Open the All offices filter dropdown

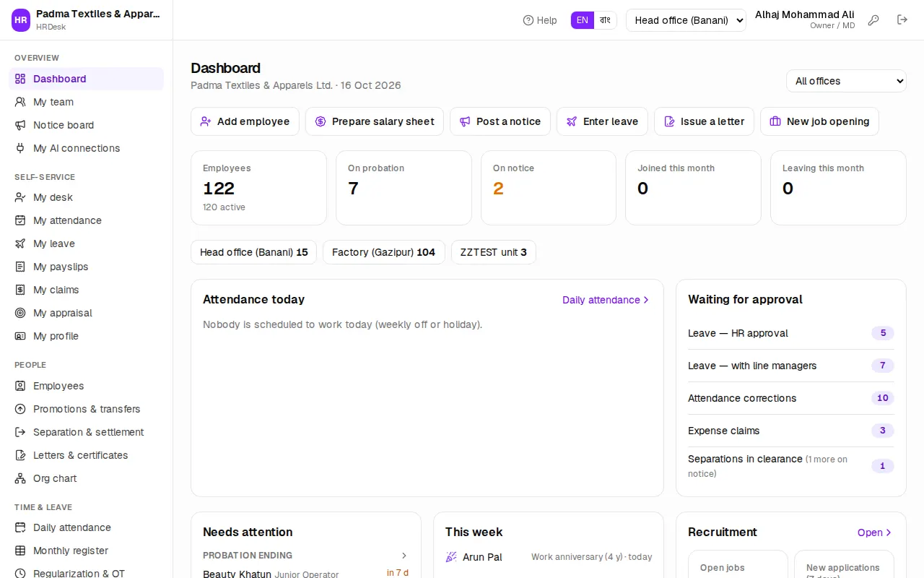tap(846, 81)
